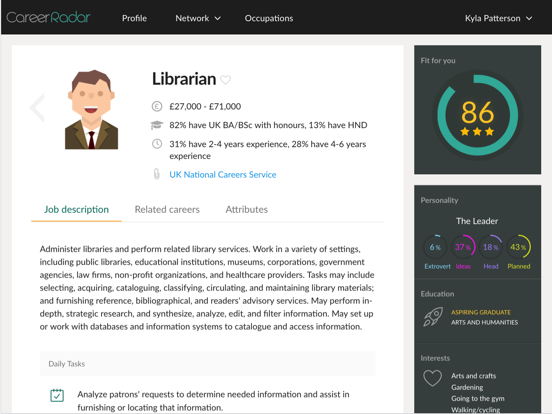552x414 pixels.
Task: Click the Analyze patrons' requests task text
Action: click(x=213, y=401)
